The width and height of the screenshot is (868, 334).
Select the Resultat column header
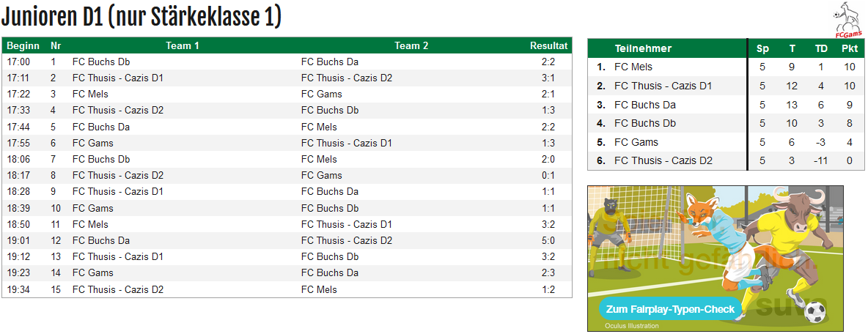[x=548, y=46]
